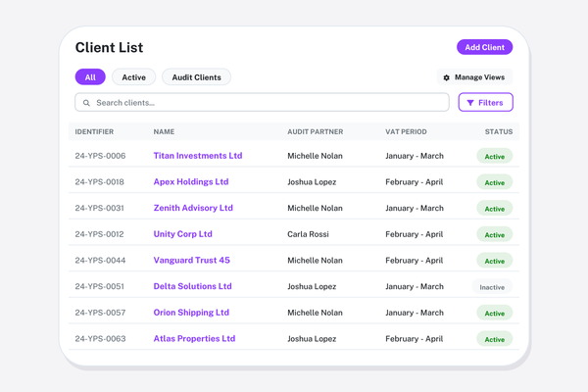
Task: Click the VAT PERIOD column header
Action: coord(406,131)
